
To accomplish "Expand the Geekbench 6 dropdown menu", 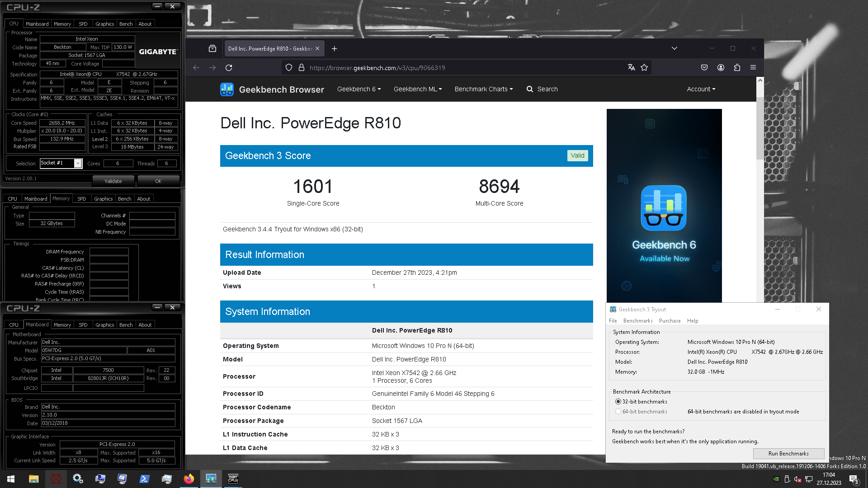I will (359, 89).
